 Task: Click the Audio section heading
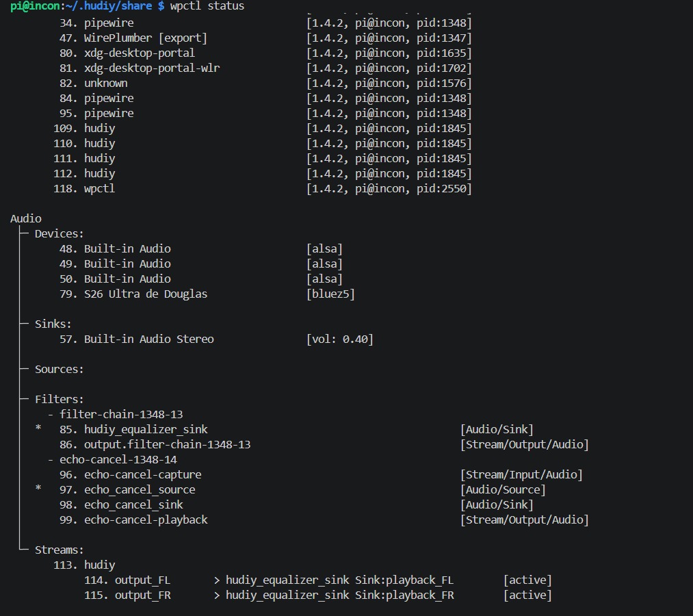26,218
